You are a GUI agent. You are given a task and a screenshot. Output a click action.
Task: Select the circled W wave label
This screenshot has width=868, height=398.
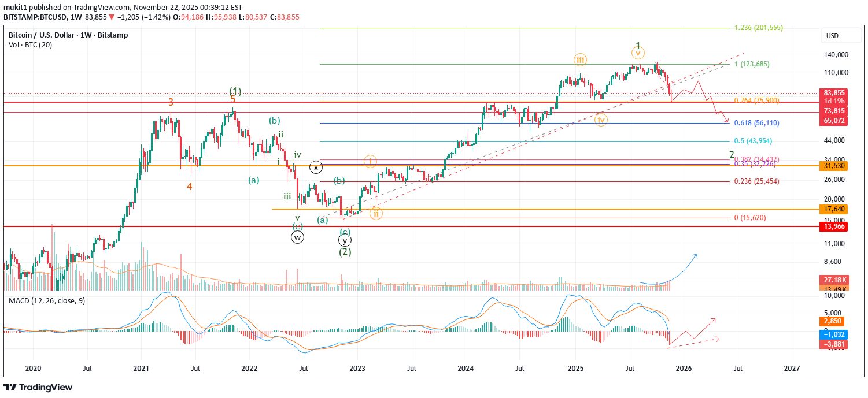(297, 237)
